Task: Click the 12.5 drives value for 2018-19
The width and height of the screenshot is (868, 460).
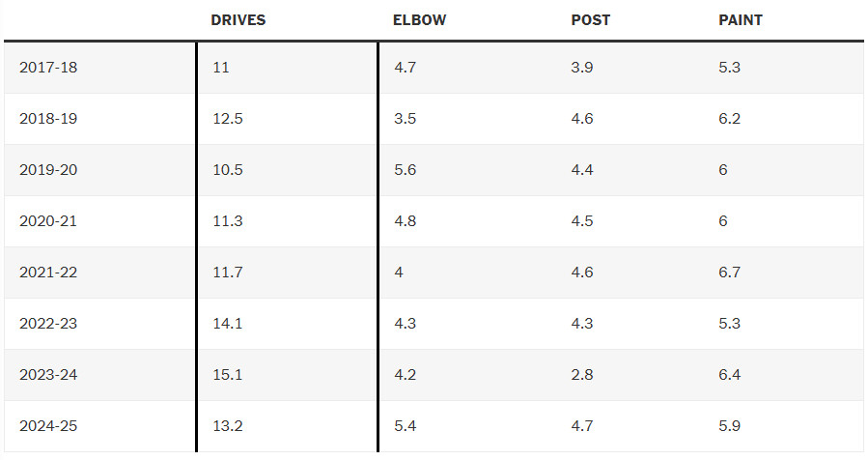Action: (x=226, y=119)
